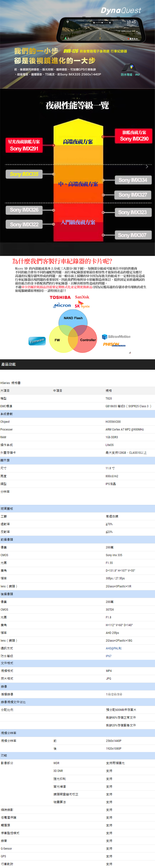Click the SanDisk brand logo
The height and width of the screenshot is (868, 155).
pos(82,297)
